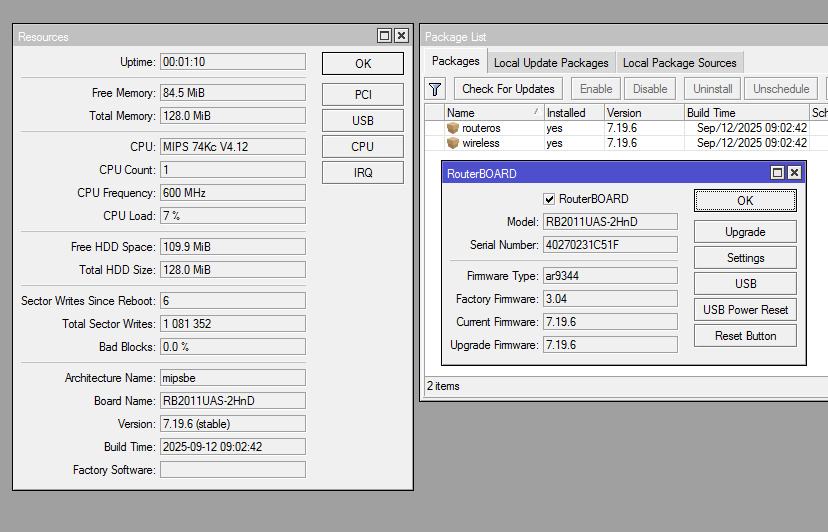The image size is (828, 532).
Task: Click the USB button in RouterBOARD dialog
Action: [x=745, y=284]
